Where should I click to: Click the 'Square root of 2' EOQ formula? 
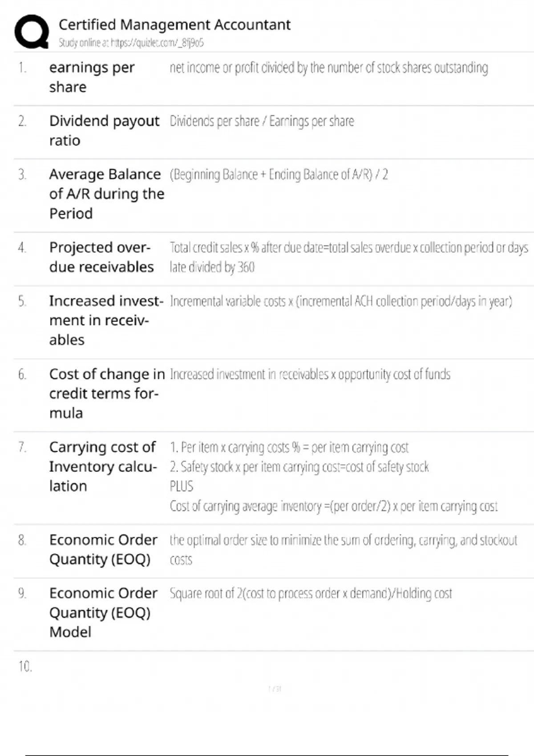pyautogui.click(x=311, y=593)
